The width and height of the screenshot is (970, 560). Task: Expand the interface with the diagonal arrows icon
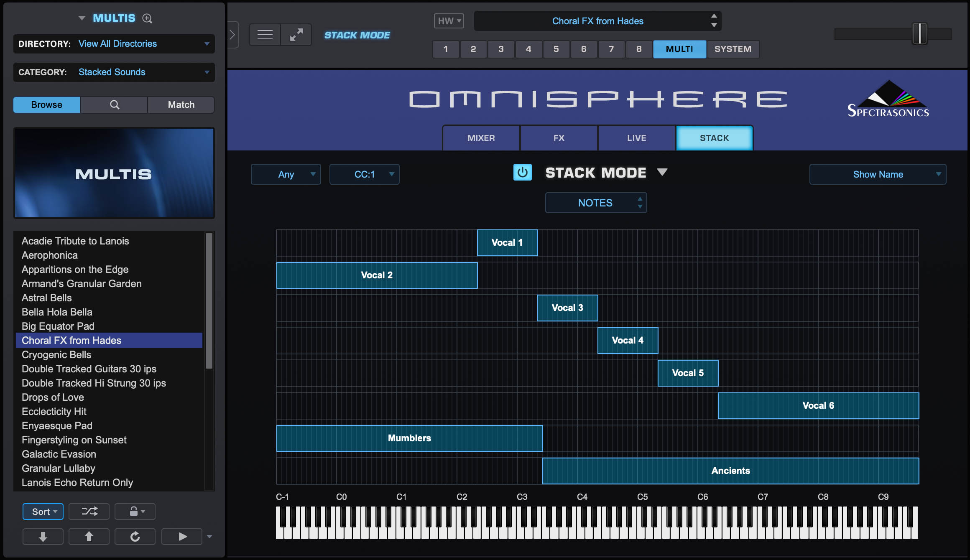point(296,34)
